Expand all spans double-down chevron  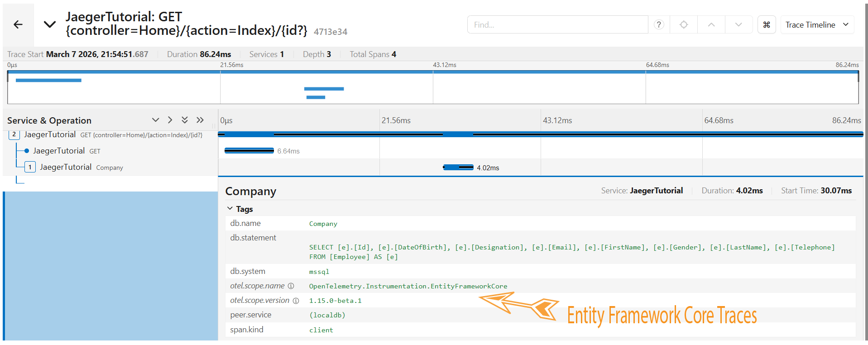point(185,120)
